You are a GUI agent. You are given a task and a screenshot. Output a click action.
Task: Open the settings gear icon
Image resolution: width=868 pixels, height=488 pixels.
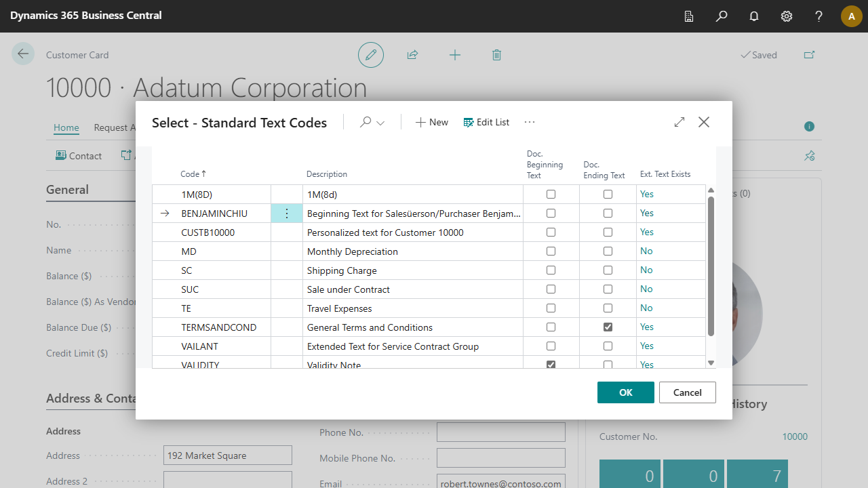(787, 16)
